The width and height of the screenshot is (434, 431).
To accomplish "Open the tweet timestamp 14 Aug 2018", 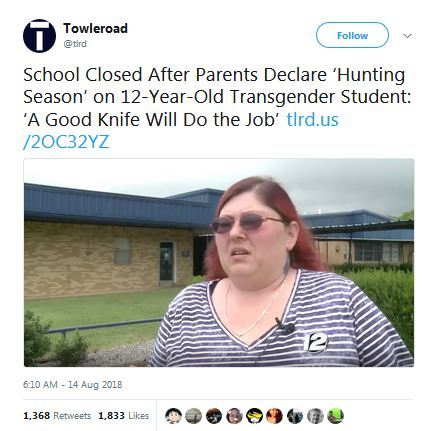I will click(72, 385).
